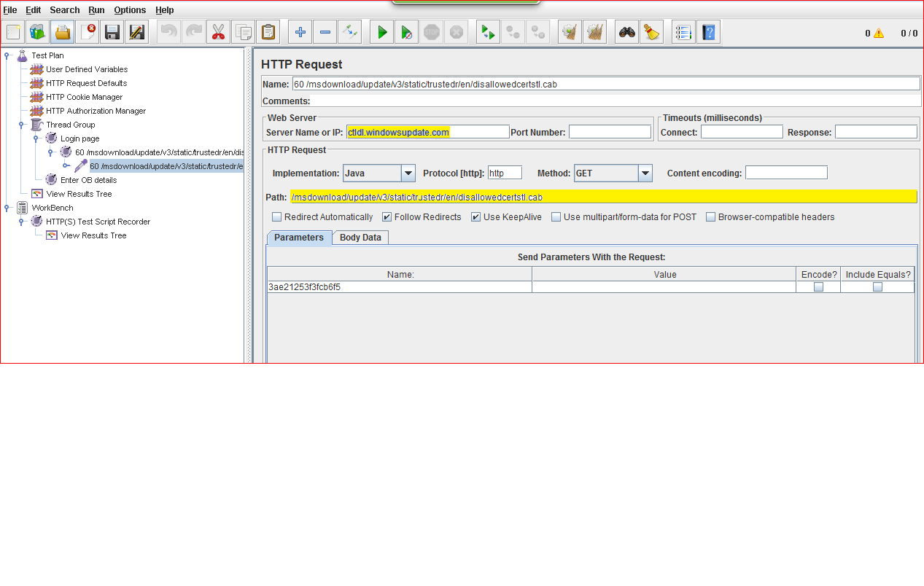Click the Save test plan icon

click(x=112, y=32)
